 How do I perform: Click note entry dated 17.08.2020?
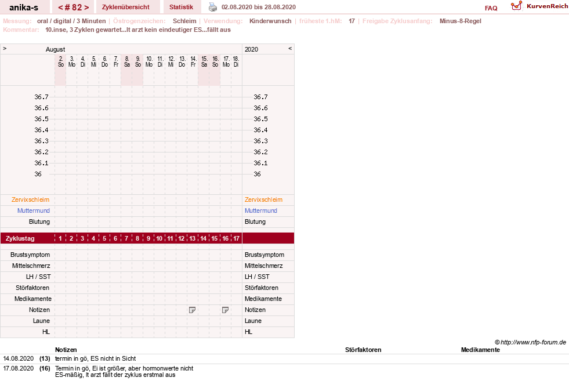tap(18, 368)
